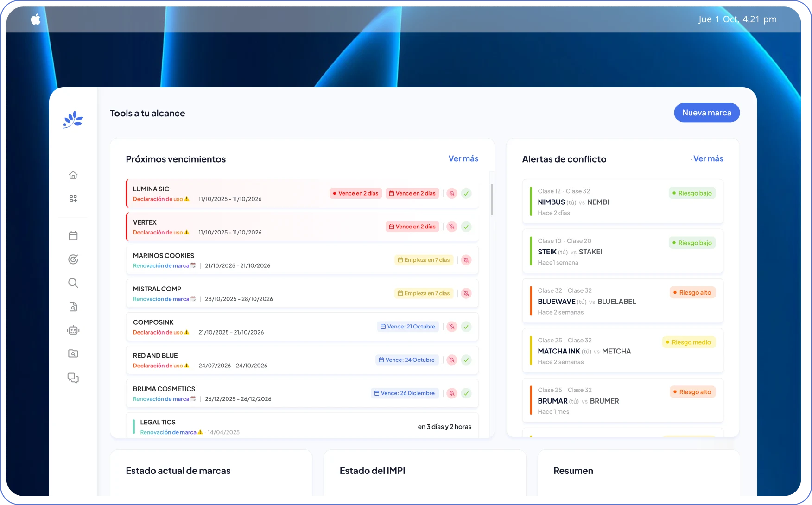Mute notifications for MARINOS COOKIES

[x=466, y=260]
